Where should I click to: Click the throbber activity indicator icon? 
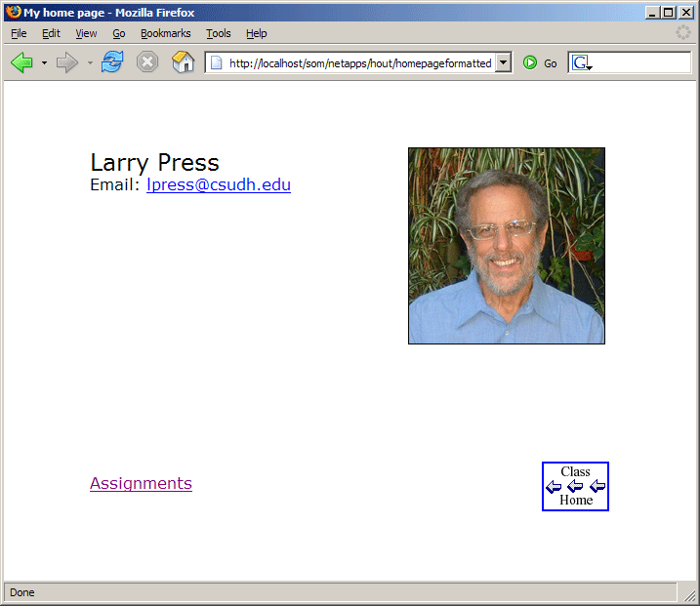tap(682, 32)
